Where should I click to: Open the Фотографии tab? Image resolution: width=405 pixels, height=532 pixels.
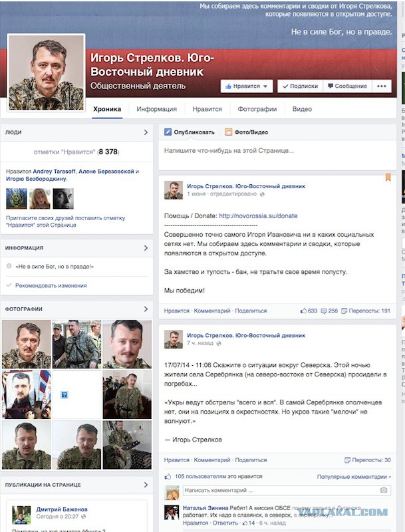(257, 109)
